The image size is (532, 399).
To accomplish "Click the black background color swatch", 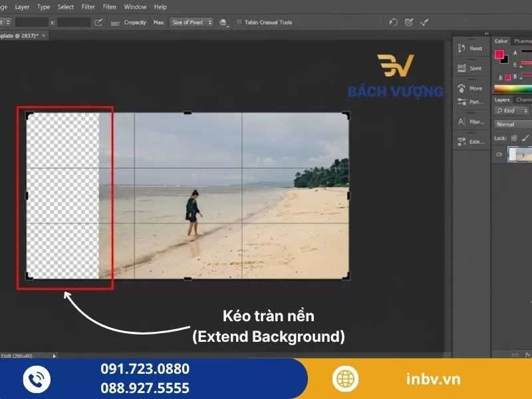I will [505, 60].
